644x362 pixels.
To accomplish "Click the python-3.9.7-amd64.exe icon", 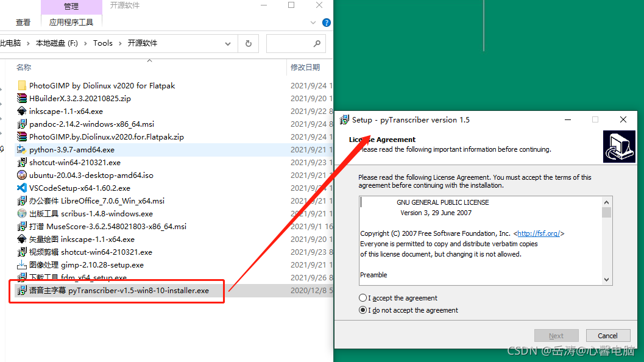I will click(22, 149).
